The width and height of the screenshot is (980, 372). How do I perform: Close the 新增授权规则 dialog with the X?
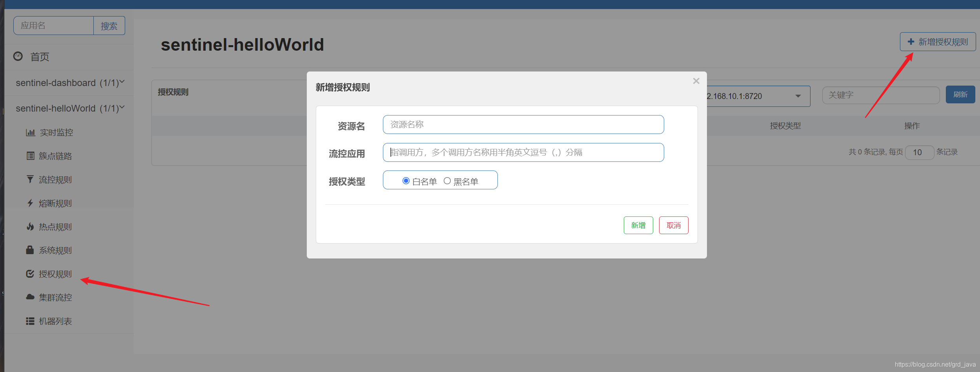[696, 81]
